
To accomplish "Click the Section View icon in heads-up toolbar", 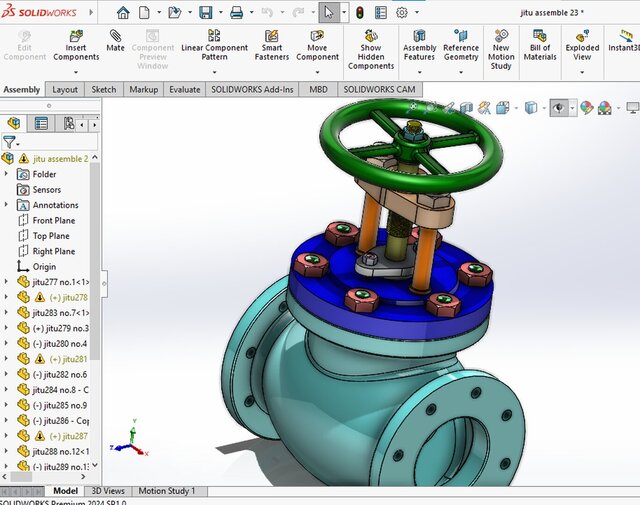I will (466, 108).
